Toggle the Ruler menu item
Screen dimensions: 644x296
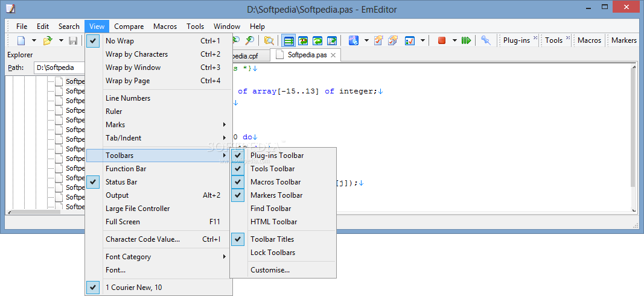[x=159, y=111]
